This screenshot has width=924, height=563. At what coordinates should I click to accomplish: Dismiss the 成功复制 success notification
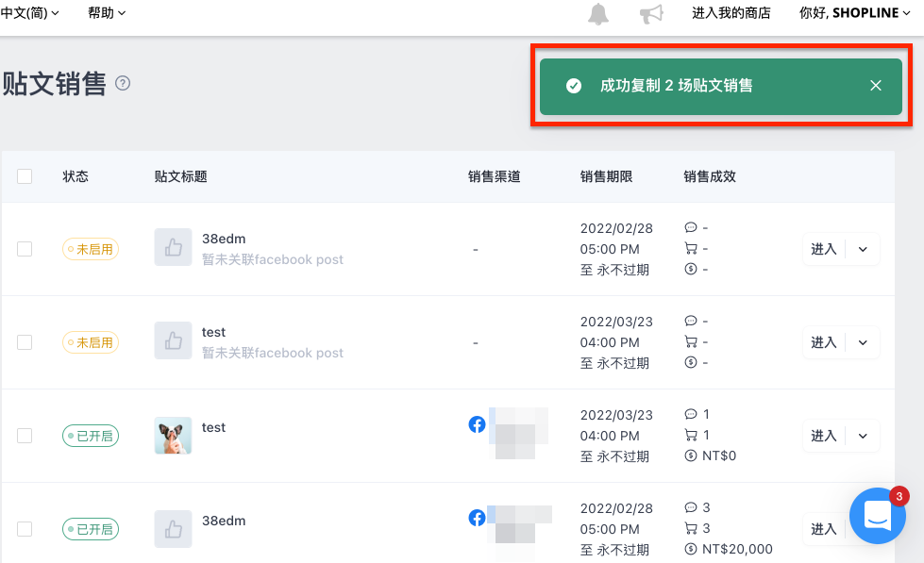876,86
